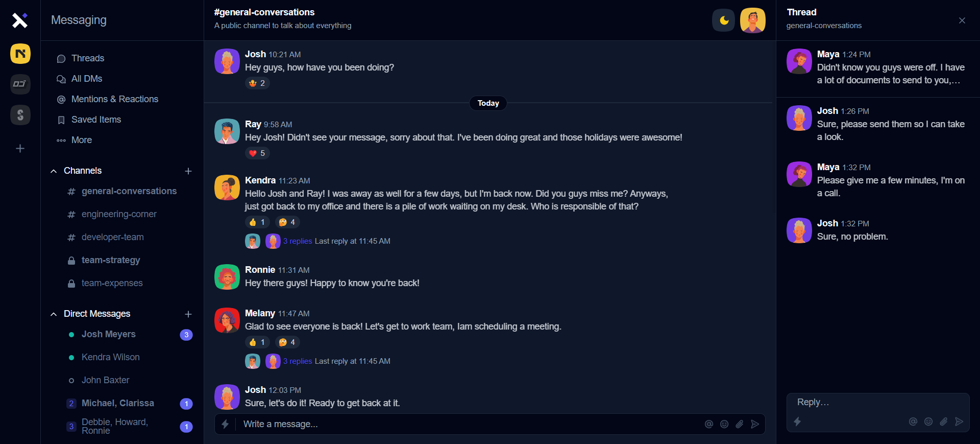
Task: Add a thumbs up reaction to Melany's message
Action: coord(257,342)
